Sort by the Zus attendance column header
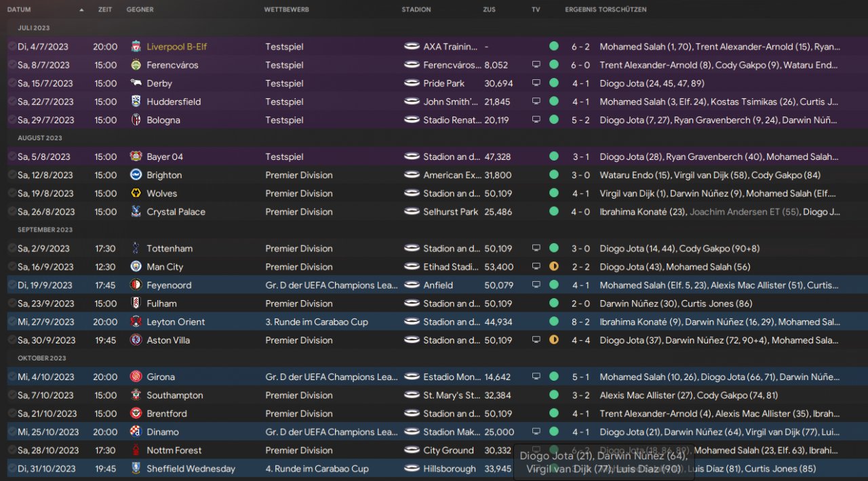 click(x=489, y=10)
